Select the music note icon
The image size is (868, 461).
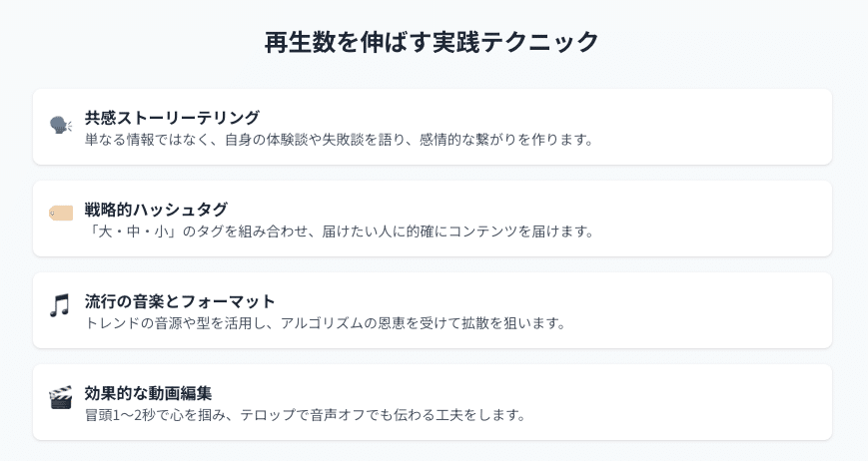pyautogui.click(x=60, y=305)
